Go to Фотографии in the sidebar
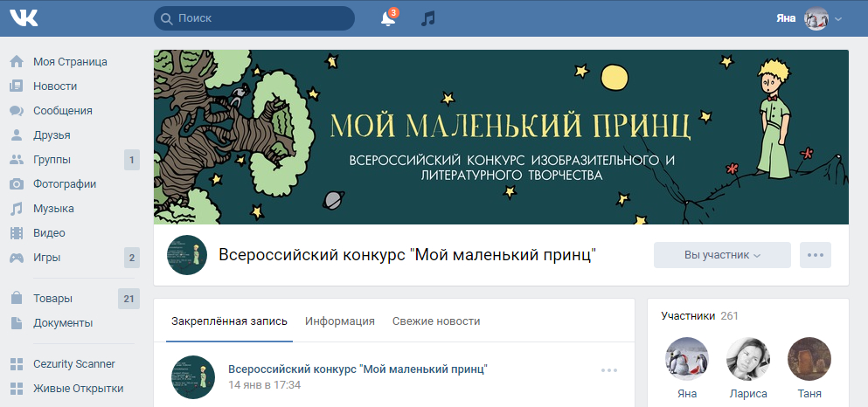The image size is (868, 407). click(65, 184)
